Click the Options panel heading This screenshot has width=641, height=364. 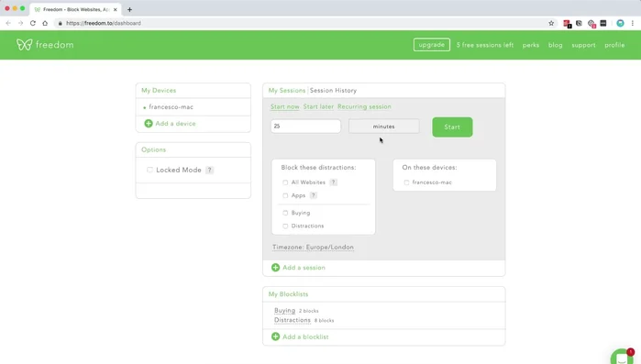[x=154, y=150]
